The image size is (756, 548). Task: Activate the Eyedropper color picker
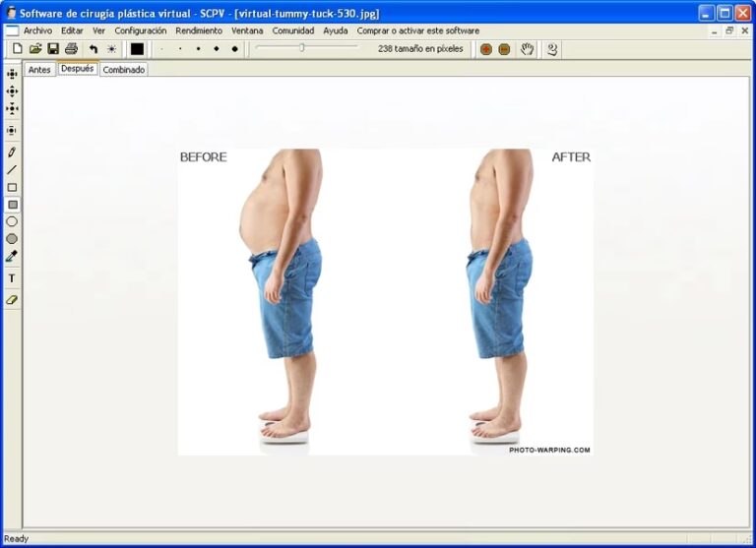(12, 256)
